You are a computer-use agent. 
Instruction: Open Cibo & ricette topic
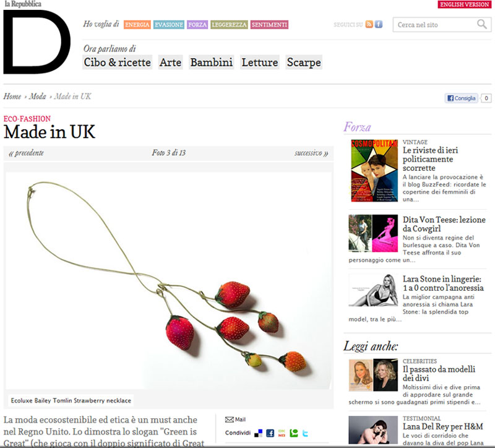coord(117,62)
